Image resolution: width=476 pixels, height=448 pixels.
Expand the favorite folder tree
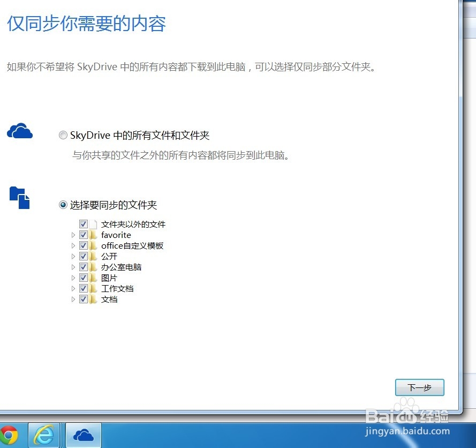pyautogui.click(x=73, y=235)
